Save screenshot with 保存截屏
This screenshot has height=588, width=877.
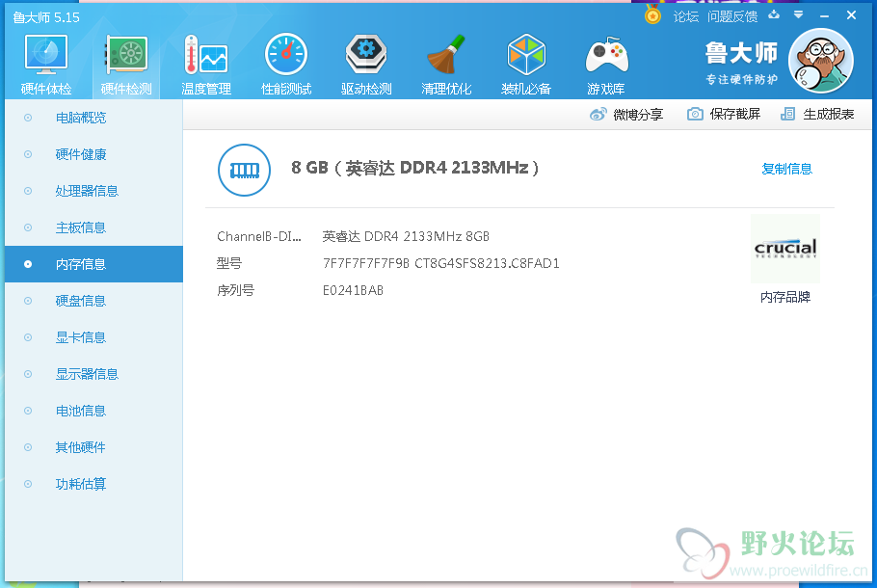point(724,114)
